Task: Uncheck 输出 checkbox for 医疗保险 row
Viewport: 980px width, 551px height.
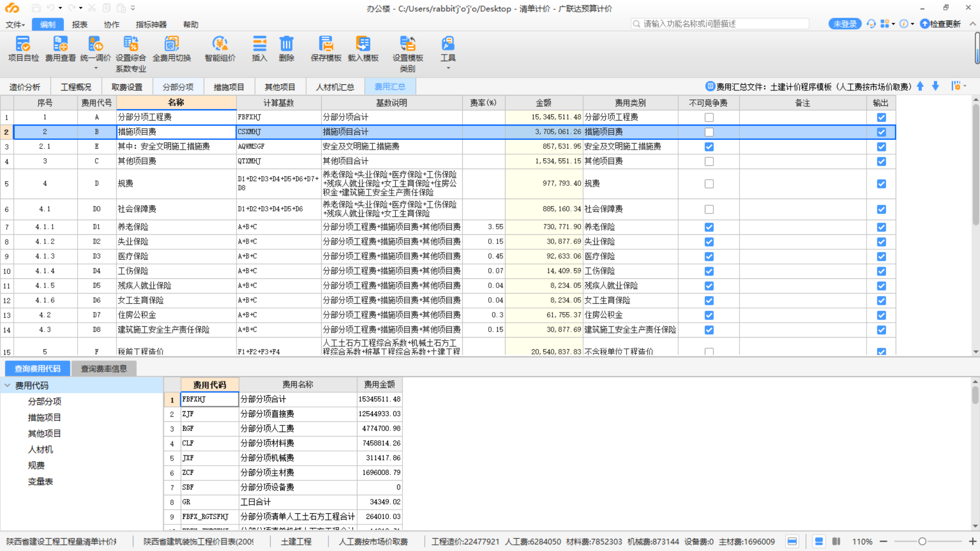Action: [881, 257]
